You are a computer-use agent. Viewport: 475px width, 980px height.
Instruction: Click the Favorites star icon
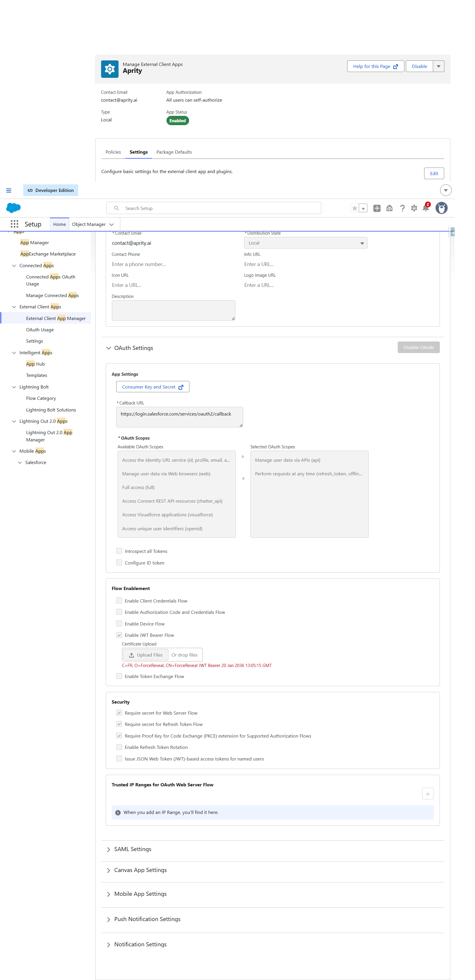[355, 208]
